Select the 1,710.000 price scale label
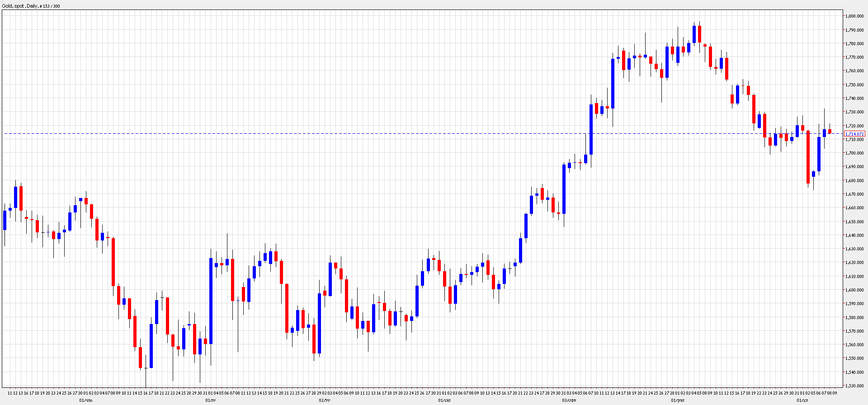Image resolution: width=868 pixels, height=405 pixels. pos(854,140)
